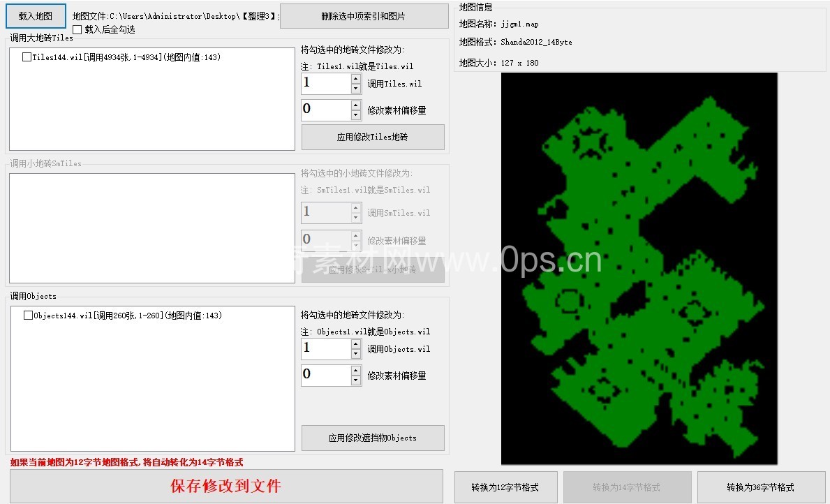Check the Objects144.wil list item
Image resolution: width=830 pixels, height=504 pixels.
28,316
